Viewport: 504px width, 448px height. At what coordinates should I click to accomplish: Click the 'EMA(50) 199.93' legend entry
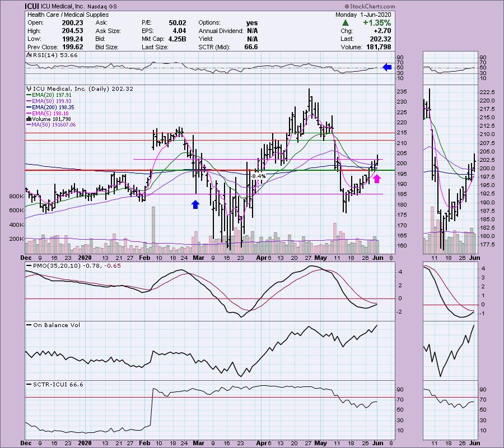(52, 101)
